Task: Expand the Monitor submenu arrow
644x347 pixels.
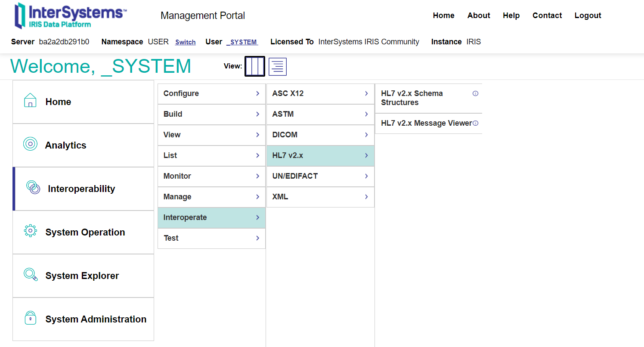Action: (257, 176)
